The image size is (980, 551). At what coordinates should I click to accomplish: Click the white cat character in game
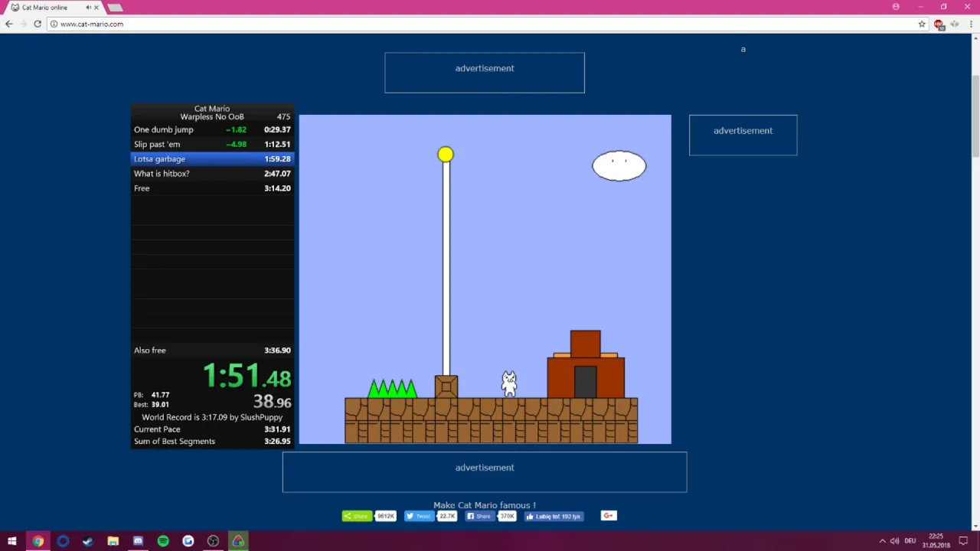pyautogui.click(x=509, y=384)
